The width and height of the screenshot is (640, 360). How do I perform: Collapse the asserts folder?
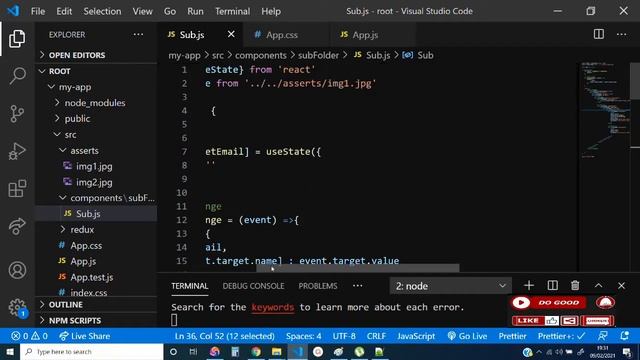pos(96,150)
